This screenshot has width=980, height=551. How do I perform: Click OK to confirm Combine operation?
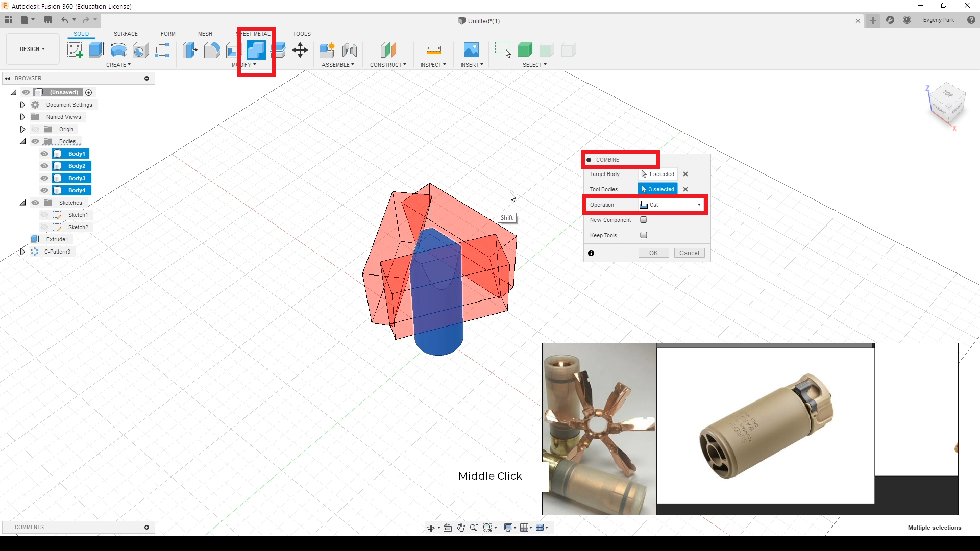coord(653,253)
